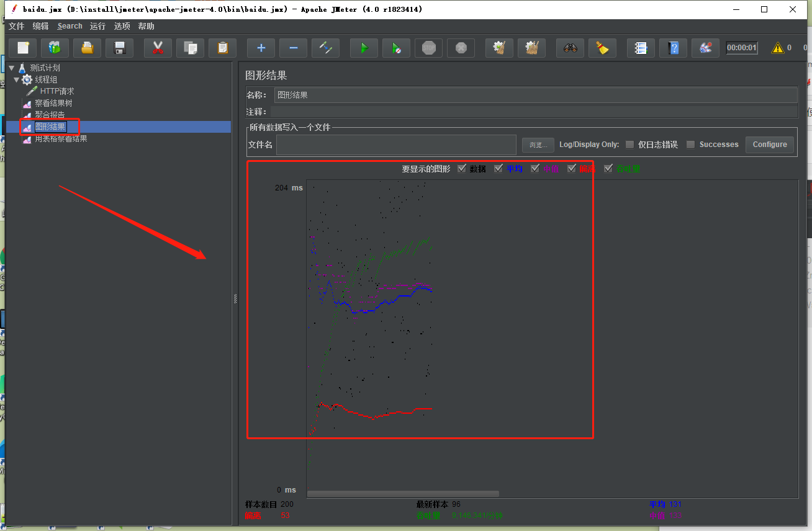Click the 204 ms axis label
This screenshot has width=812, height=531.
click(289, 188)
